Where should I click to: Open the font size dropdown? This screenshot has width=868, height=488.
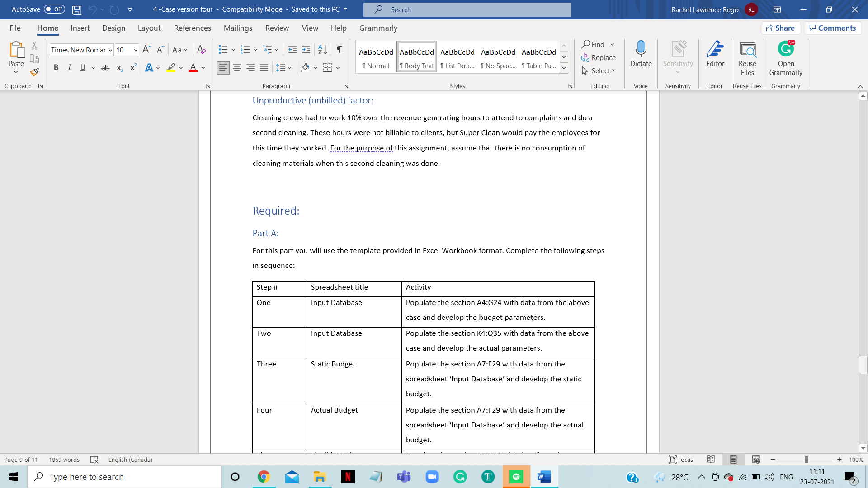[x=135, y=50]
